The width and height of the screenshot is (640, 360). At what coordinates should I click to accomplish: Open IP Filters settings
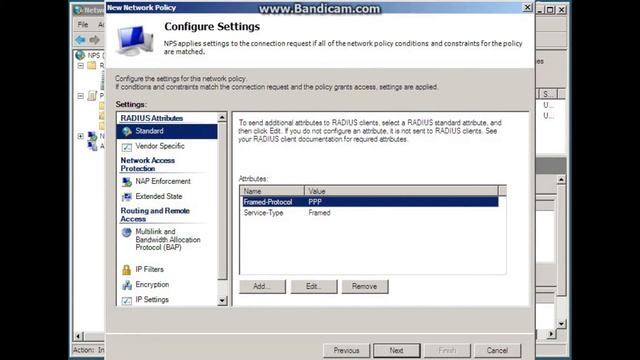(149, 269)
